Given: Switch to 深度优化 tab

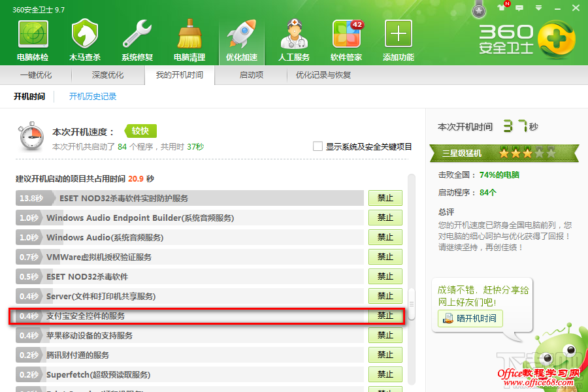Looking at the screenshot, I should (x=108, y=75).
